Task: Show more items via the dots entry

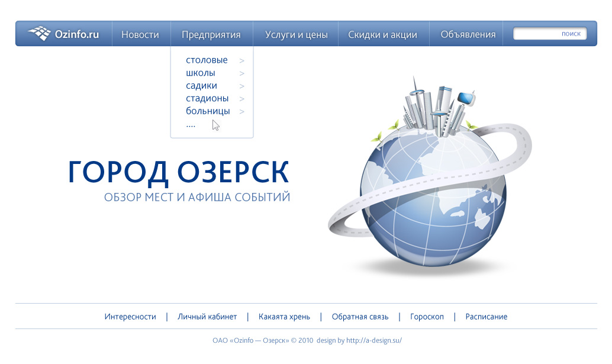Action: pos(191,125)
